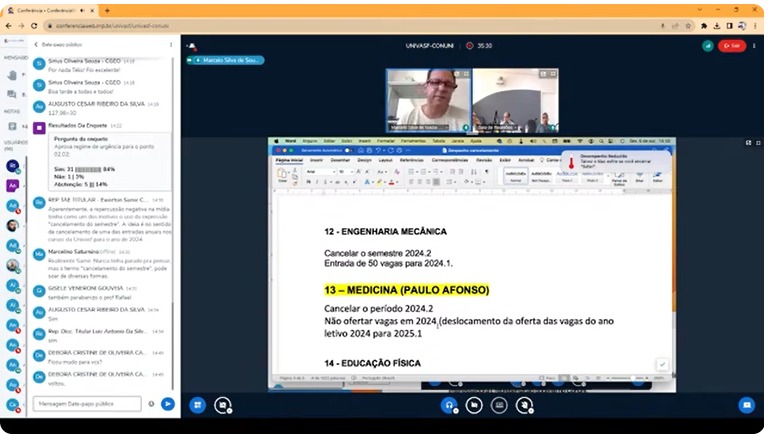The width and height of the screenshot is (771, 436).
Task: Send the public chat message
Action: pyautogui.click(x=168, y=404)
